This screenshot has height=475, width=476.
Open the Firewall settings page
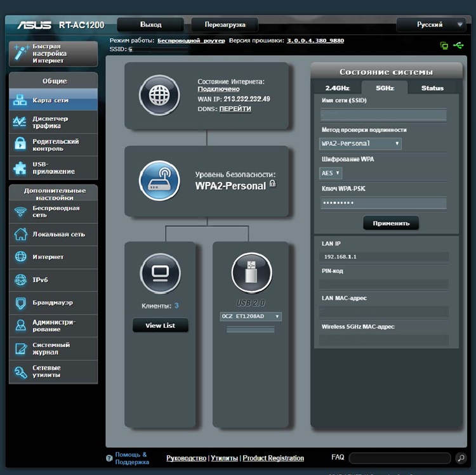(x=53, y=303)
